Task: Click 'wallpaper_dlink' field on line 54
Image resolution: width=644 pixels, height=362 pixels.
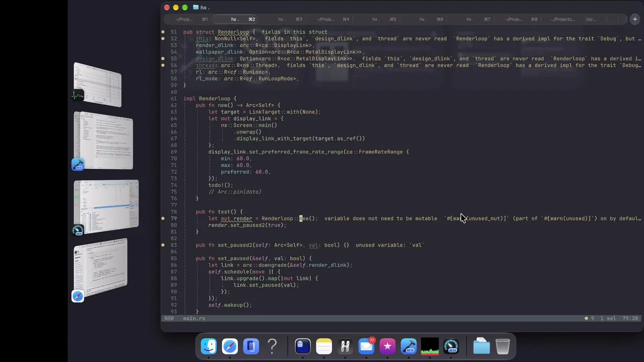Action: (x=219, y=52)
